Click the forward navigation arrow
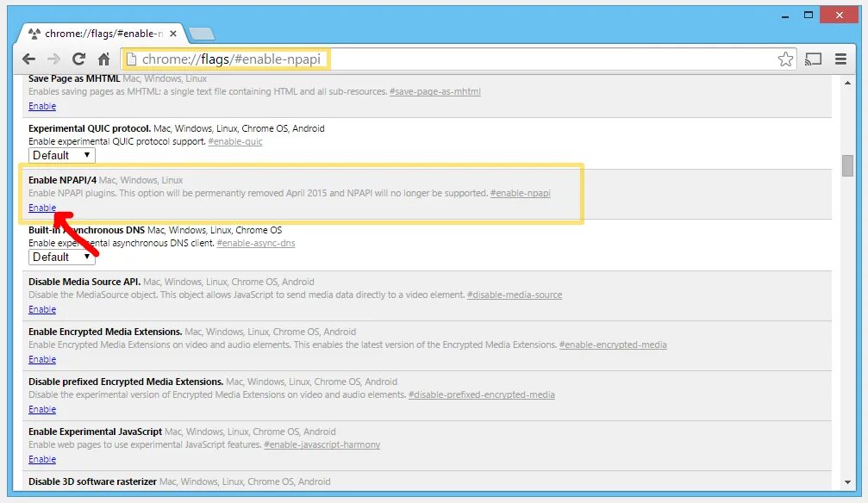 pos(53,59)
